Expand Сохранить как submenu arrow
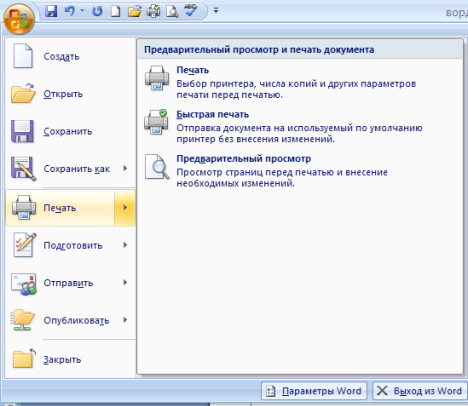Viewport: 468px width, 406px height. 125,168
